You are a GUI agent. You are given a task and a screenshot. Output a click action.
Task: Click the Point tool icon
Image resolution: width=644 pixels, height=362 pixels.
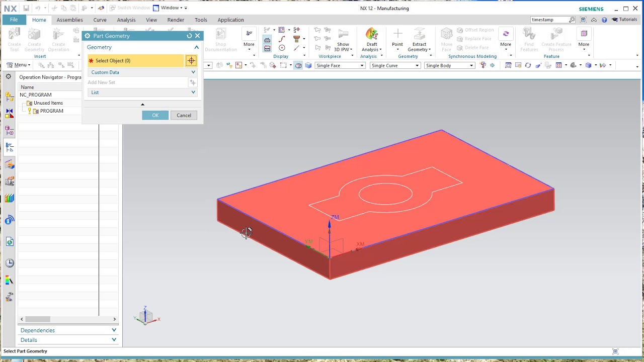397,34
